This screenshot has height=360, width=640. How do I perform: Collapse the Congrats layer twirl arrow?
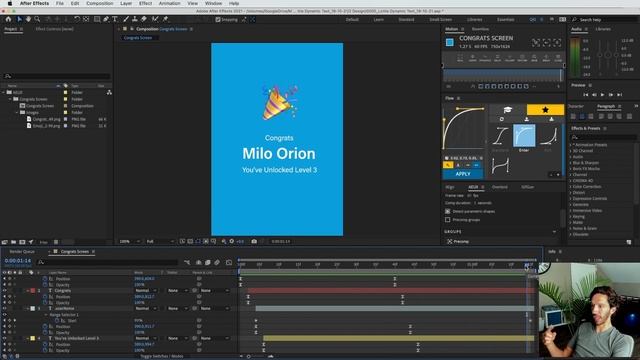28,291
